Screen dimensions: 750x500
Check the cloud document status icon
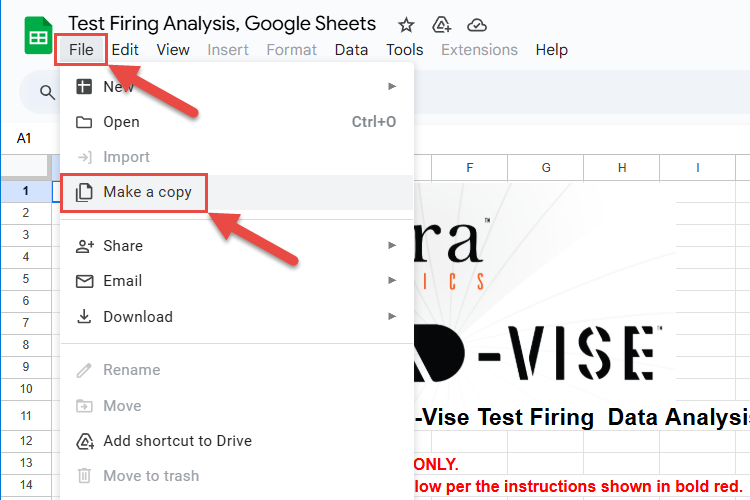pyautogui.click(x=476, y=25)
